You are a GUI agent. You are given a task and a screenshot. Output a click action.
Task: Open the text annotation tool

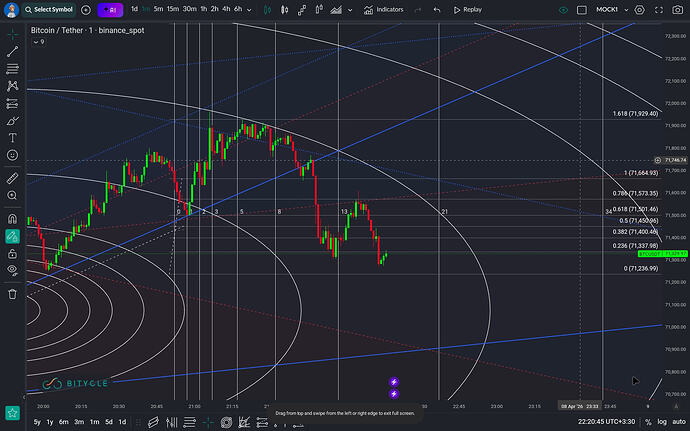[x=12, y=138]
